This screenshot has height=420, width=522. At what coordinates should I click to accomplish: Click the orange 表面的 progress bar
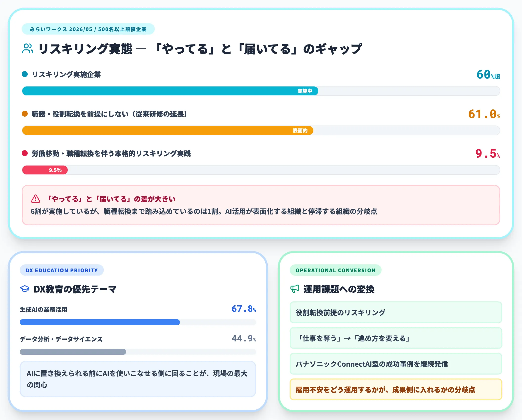168,130
